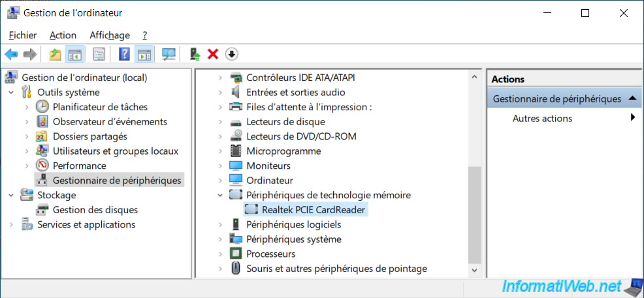Click the Properties sheet toolbar icon
Viewport: 644px width, 298px height.
[x=99, y=54]
